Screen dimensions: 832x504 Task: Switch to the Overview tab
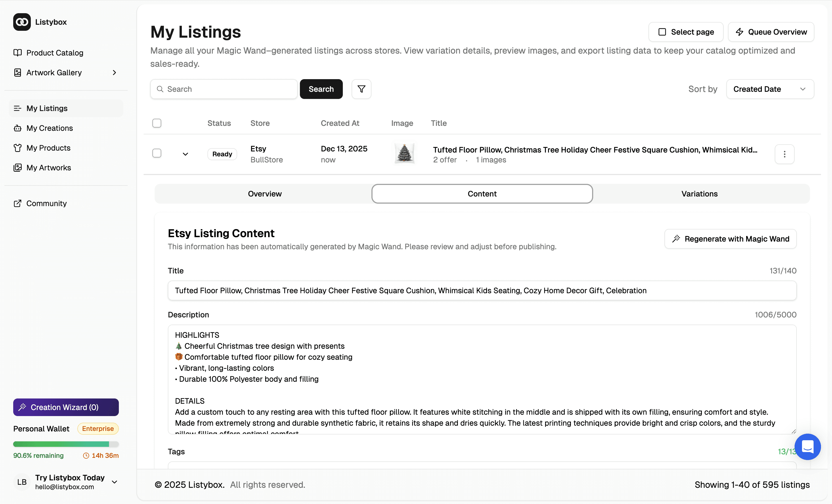(265, 193)
